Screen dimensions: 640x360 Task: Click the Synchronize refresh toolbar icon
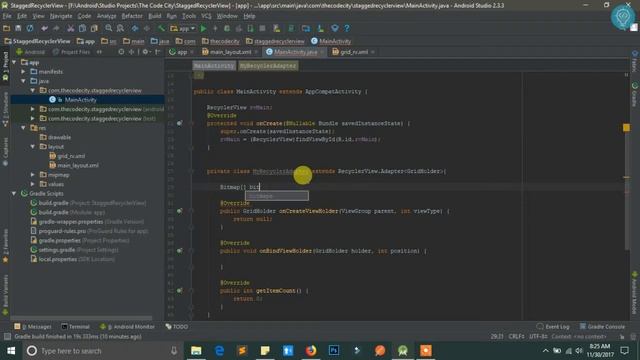pyautogui.click(x=30, y=28)
